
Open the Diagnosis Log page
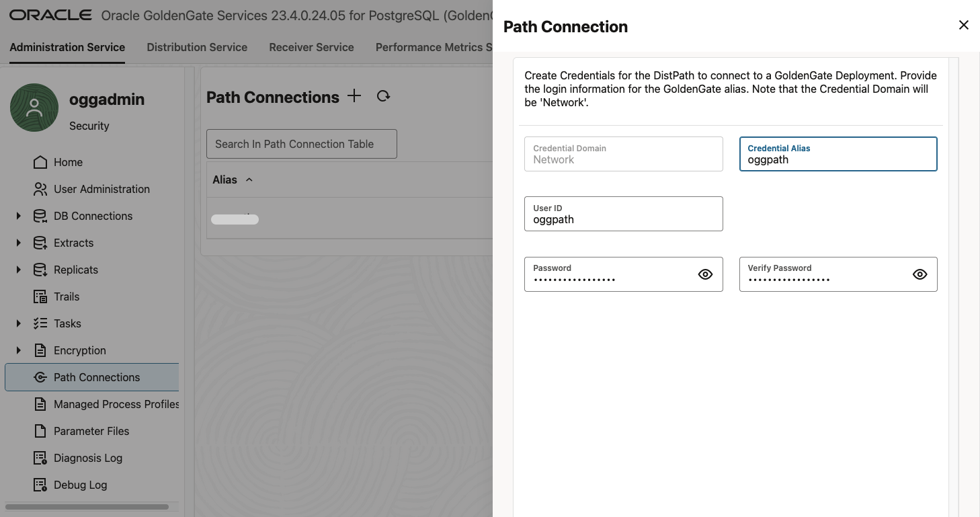[x=87, y=458]
